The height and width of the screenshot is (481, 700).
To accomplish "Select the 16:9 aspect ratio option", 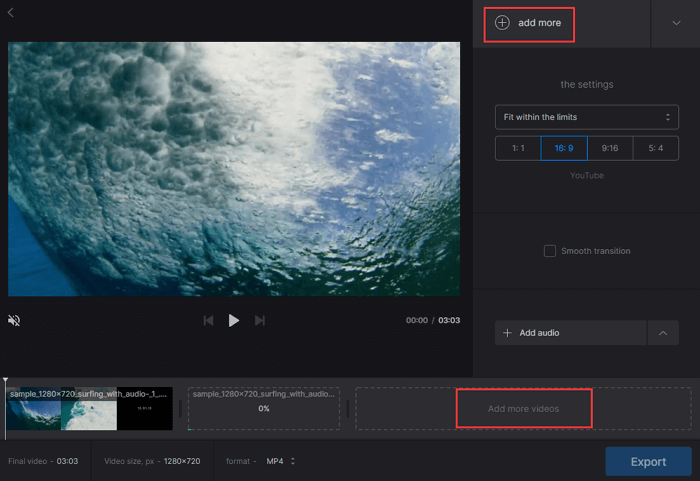I will click(564, 148).
